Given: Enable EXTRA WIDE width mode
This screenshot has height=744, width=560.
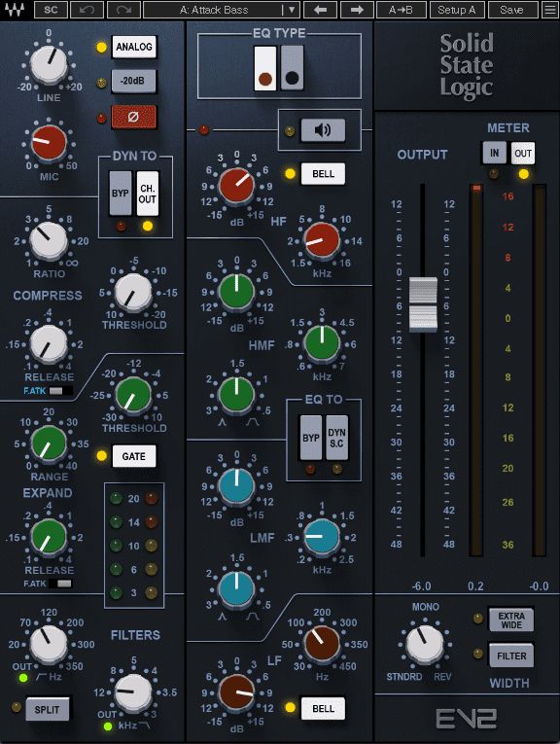Looking at the screenshot, I should pyautogui.click(x=511, y=620).
